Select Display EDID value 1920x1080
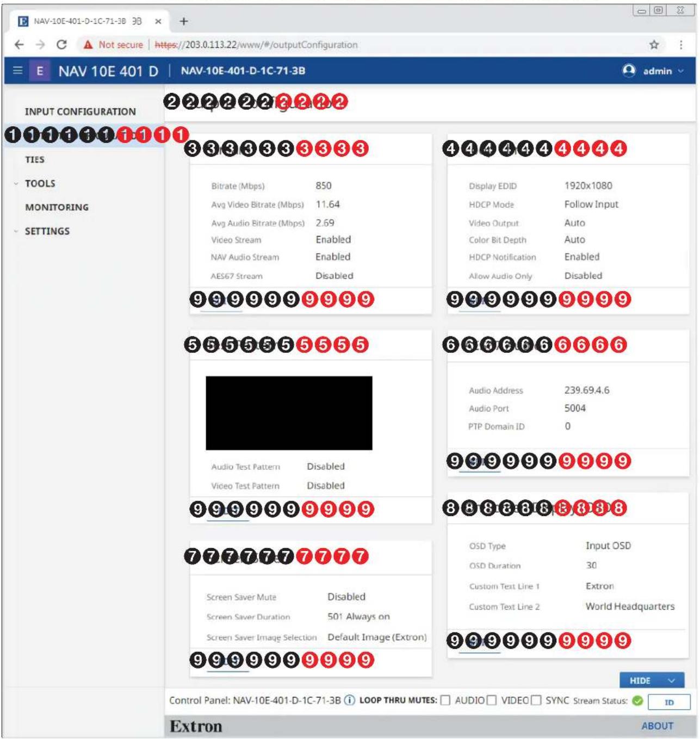700x739 pixels. [x=589, y=185]
